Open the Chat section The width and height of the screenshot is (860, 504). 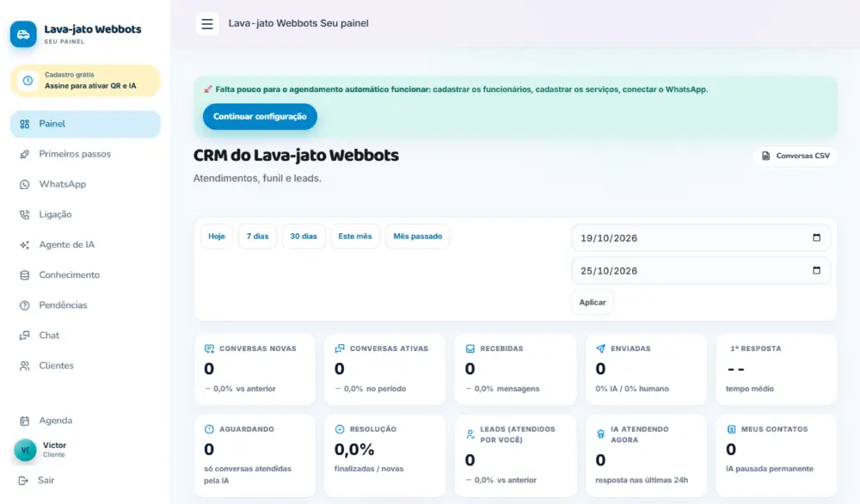[x=85, y=335]
